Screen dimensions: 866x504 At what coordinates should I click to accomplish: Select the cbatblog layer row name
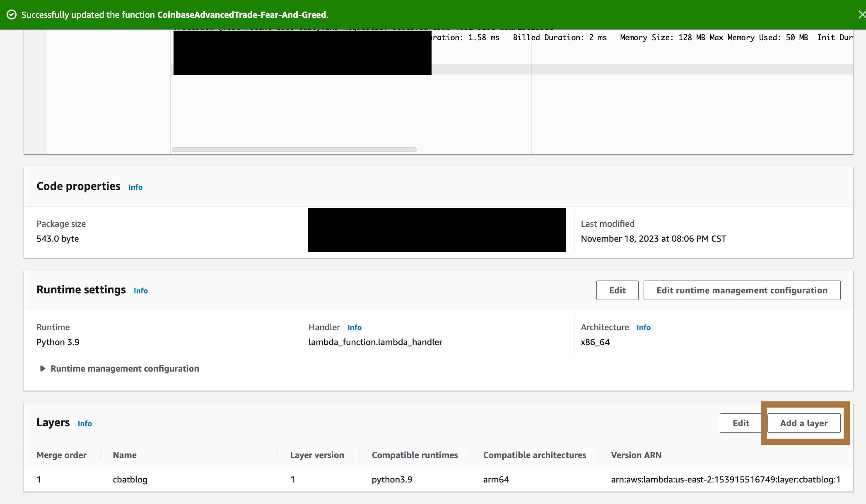(130, 479)
